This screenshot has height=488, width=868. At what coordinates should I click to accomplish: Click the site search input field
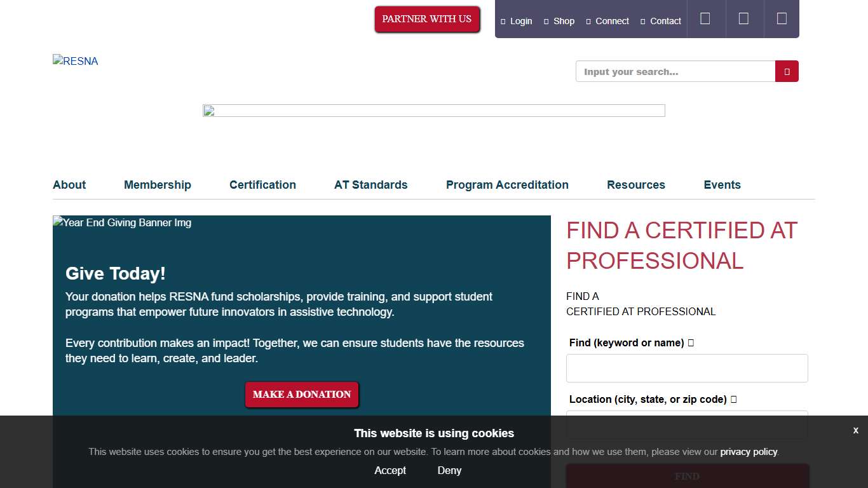coord(675,72)
